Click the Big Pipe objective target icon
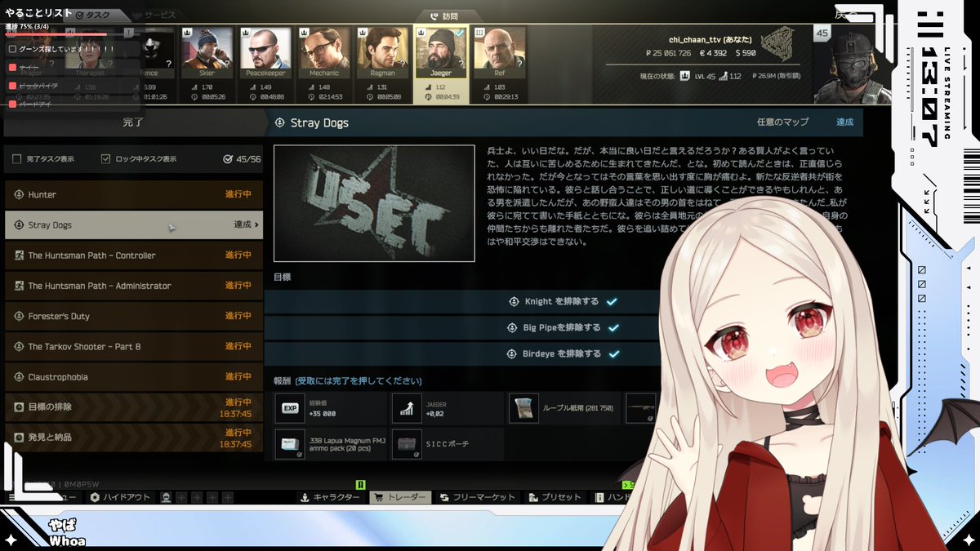This screenshot has width=980, height=551. tap(514, 327)
